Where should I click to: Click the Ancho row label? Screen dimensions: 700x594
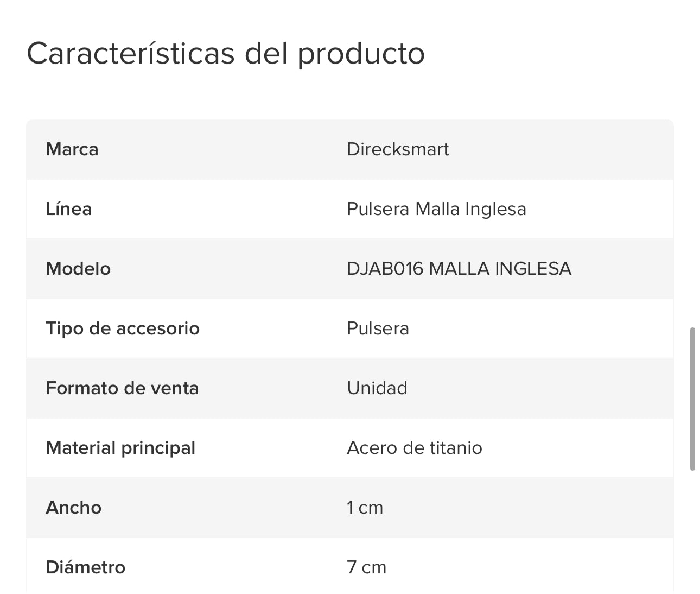(x=74, y=508)
